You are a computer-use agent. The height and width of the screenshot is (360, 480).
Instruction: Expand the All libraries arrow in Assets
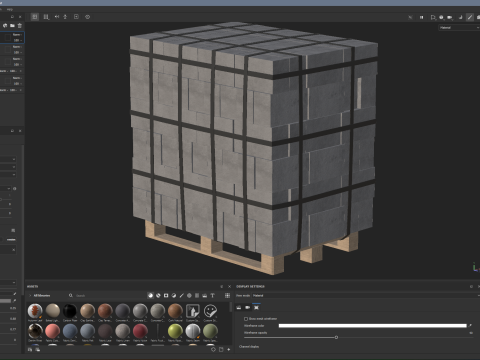click(x=30, y=295)
